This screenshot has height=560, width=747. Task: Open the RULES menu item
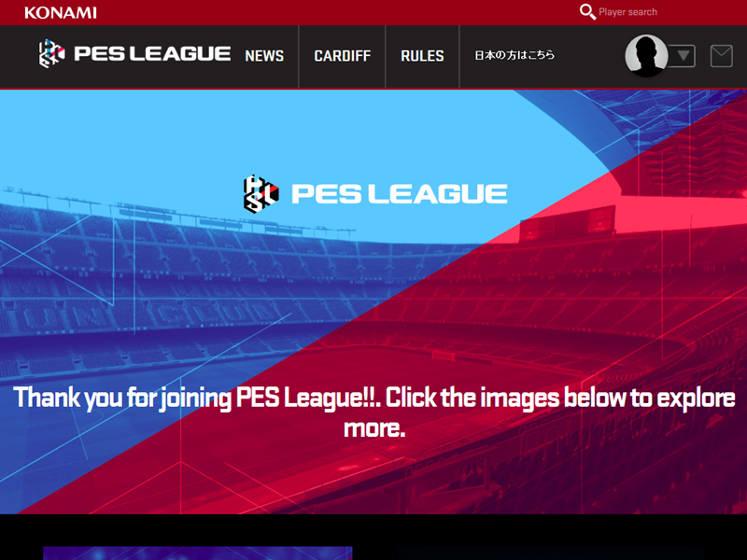pyautogui.click(x=422, y=56)
